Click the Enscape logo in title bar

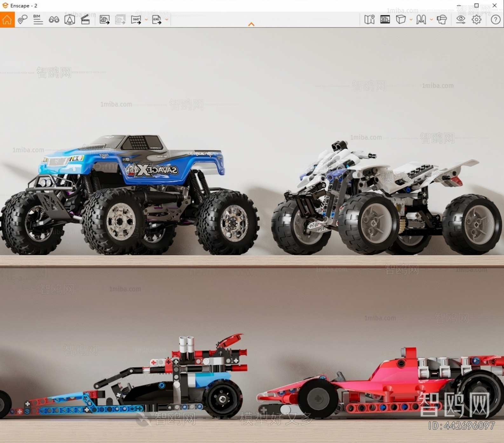tap(5, 5)
